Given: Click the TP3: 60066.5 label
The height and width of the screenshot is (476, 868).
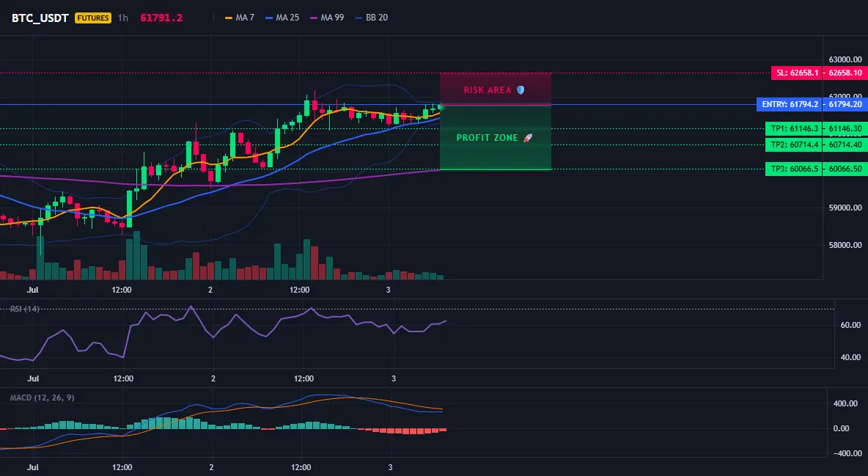Looking at the screenshot, I should [794, 169].
